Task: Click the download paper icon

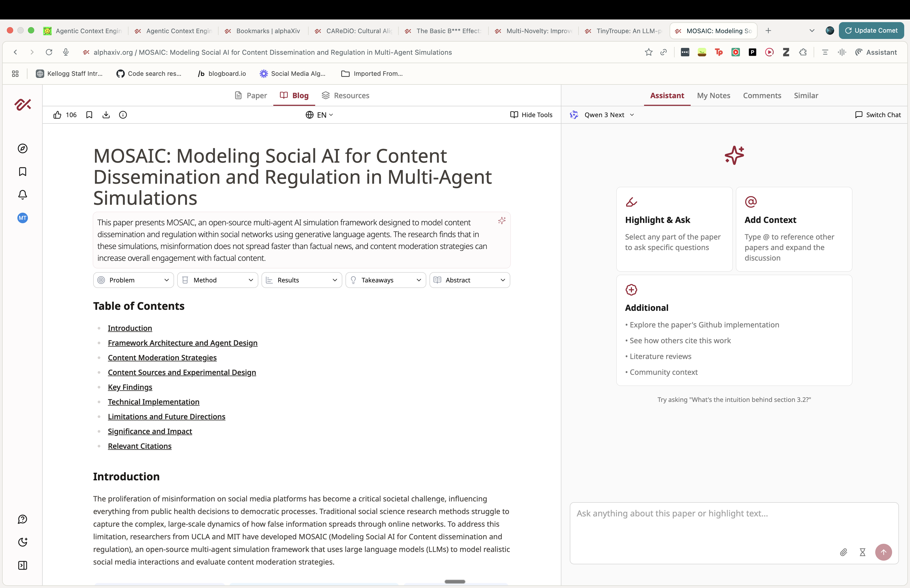Action: click(x=106, y=115)
